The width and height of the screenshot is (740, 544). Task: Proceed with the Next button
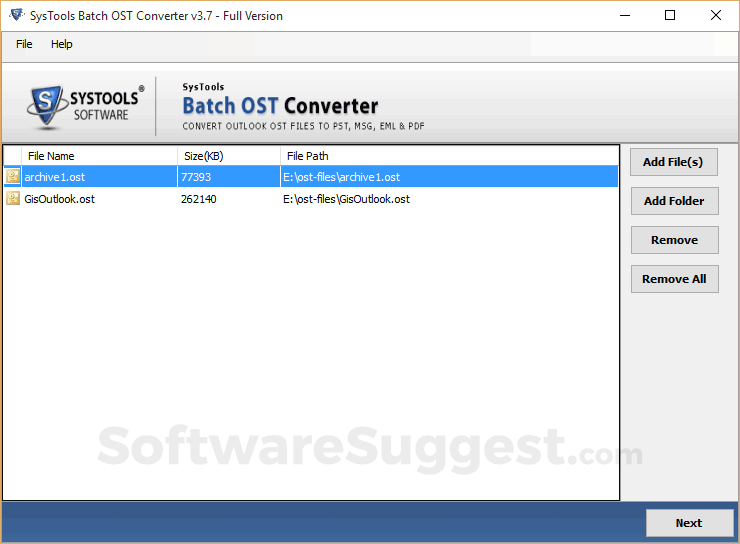click(x=689, y=523)
